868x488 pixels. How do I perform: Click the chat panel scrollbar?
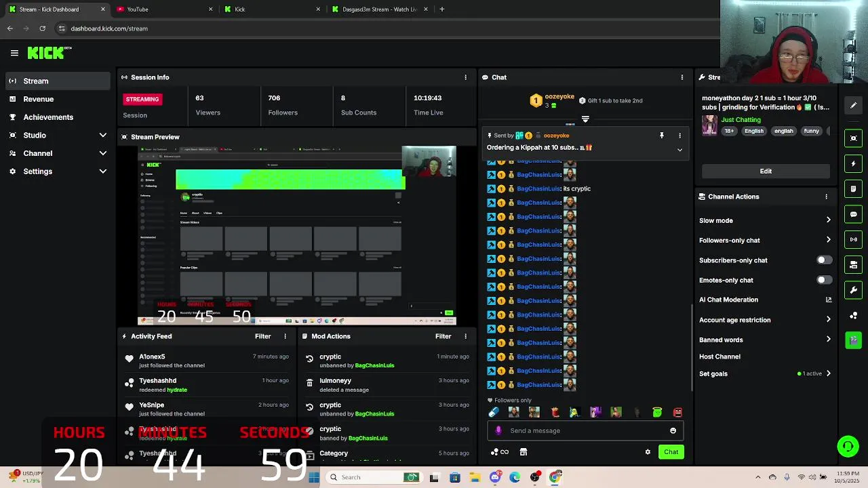[x=692, y=347]
